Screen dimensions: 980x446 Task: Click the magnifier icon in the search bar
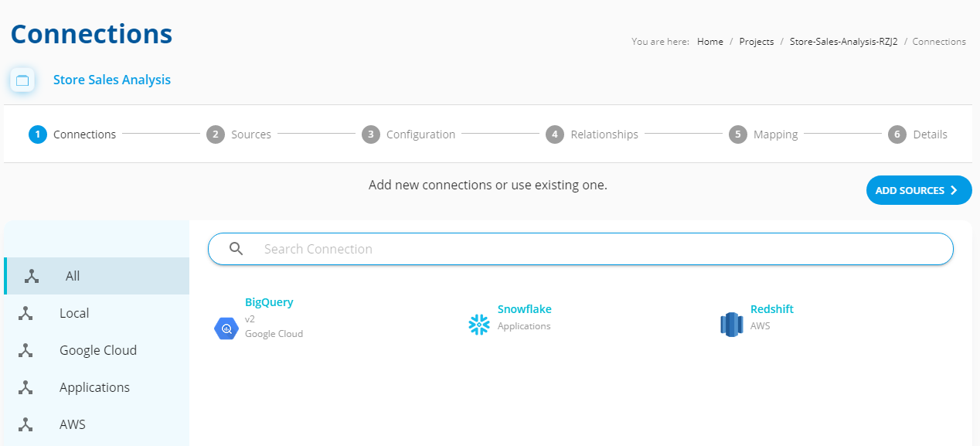[236, 249]
